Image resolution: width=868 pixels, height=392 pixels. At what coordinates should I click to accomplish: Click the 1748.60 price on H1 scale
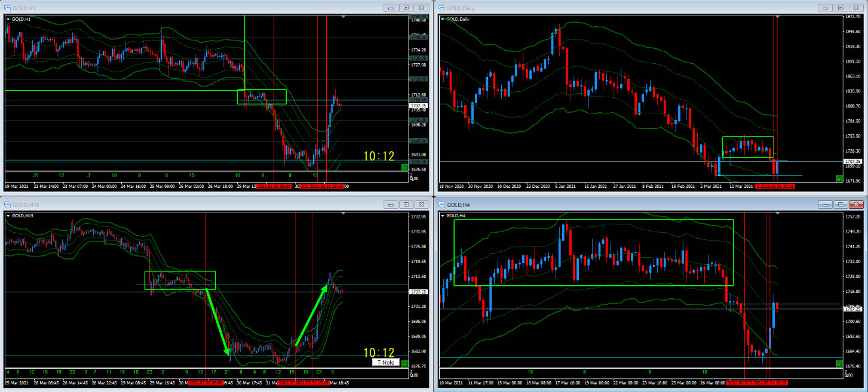pos(418,20)
